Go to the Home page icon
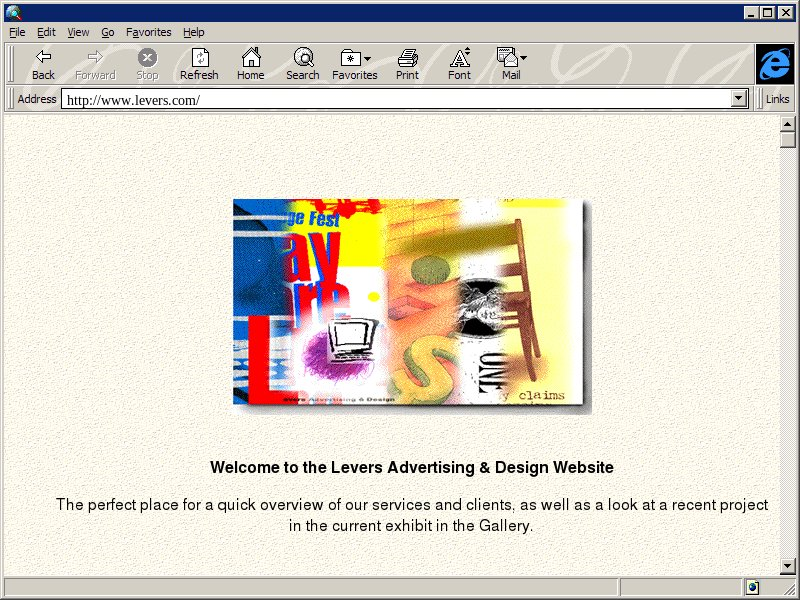 250,64
